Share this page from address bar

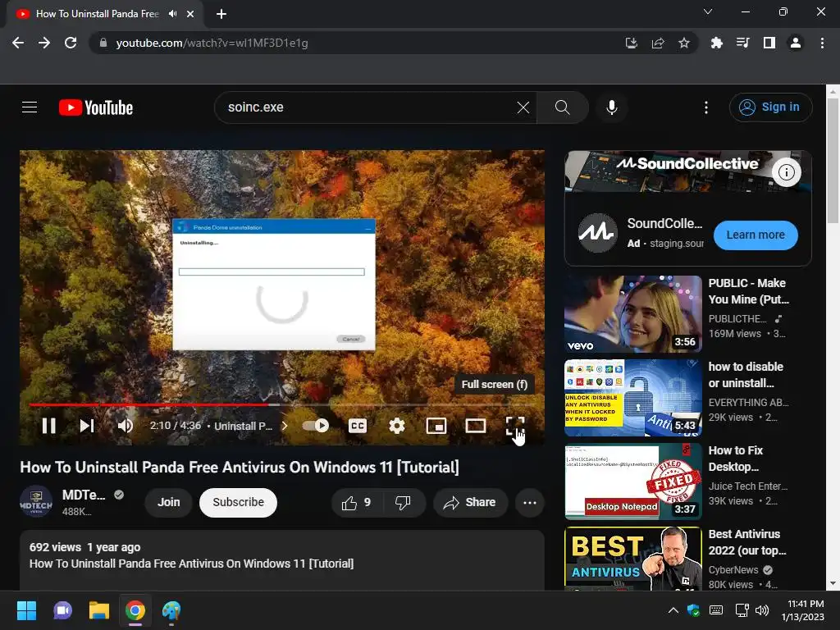point(658,43)
